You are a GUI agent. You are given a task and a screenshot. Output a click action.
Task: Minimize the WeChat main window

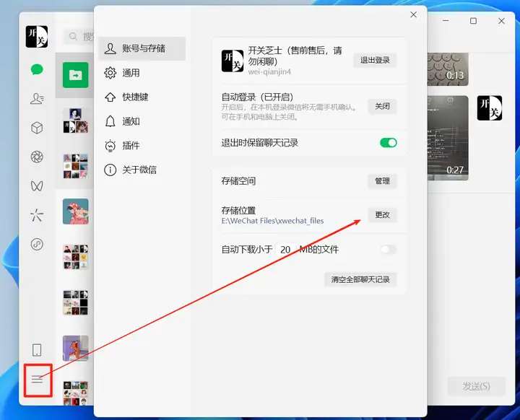coord(446,21)
